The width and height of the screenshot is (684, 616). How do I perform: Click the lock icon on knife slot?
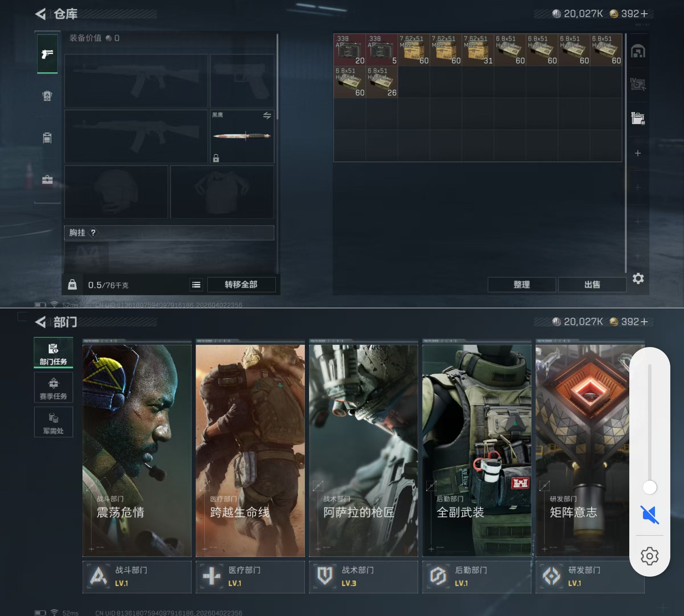click(x=216, y=158)
